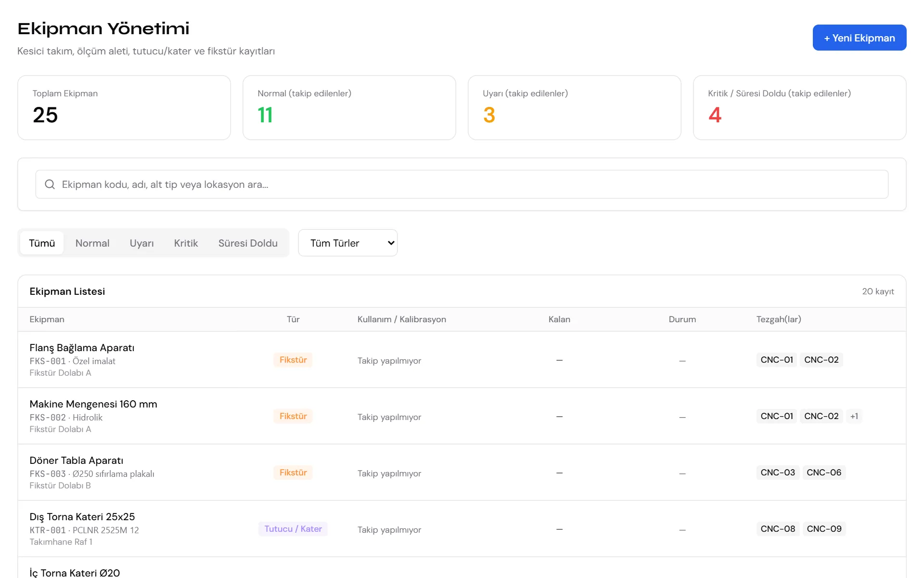
Task: Click the Fikstür tag on FKS-003 row
Action: 293,473
